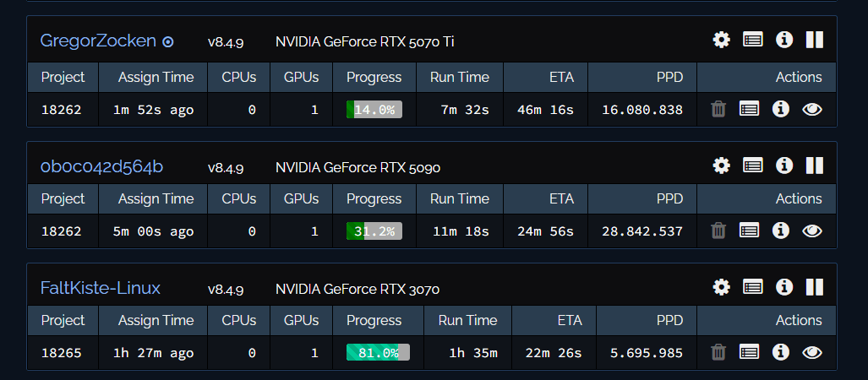The image size is (868, 380).
Task: Show work unit details for RTX 3070 row
Action: point(781,352)
